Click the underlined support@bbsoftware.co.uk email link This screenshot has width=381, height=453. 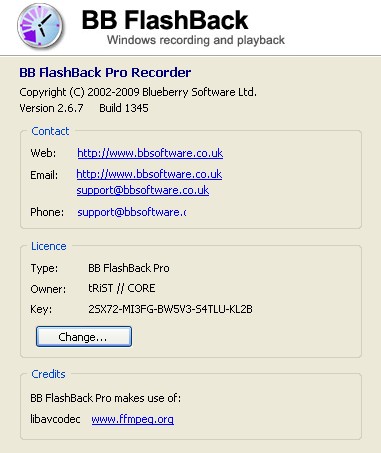click(x=143, y=190)
